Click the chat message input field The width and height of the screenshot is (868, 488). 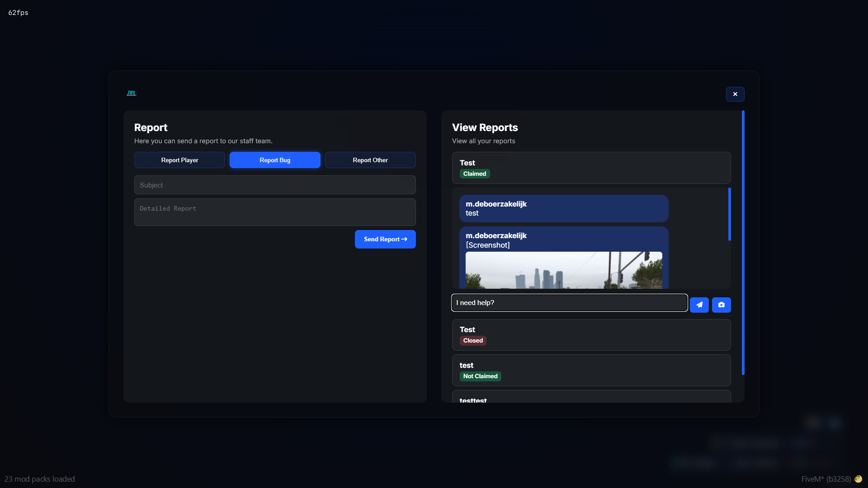569,303
